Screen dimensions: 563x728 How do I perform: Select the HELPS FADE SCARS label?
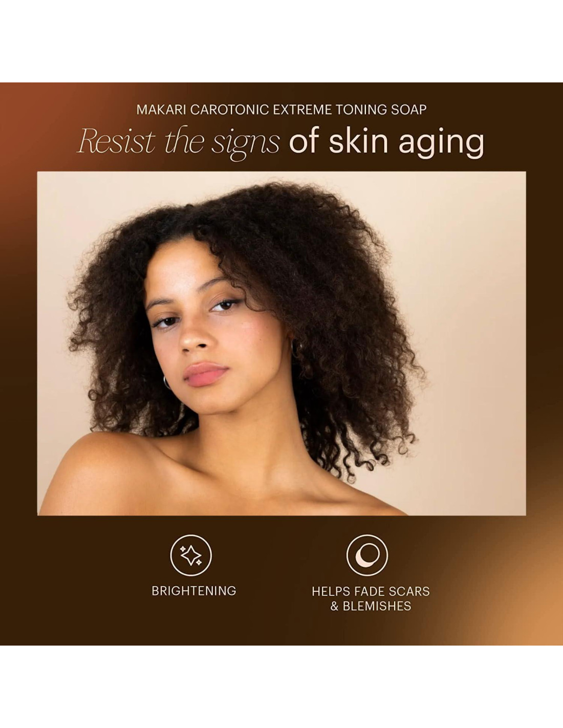click(371, 591)
